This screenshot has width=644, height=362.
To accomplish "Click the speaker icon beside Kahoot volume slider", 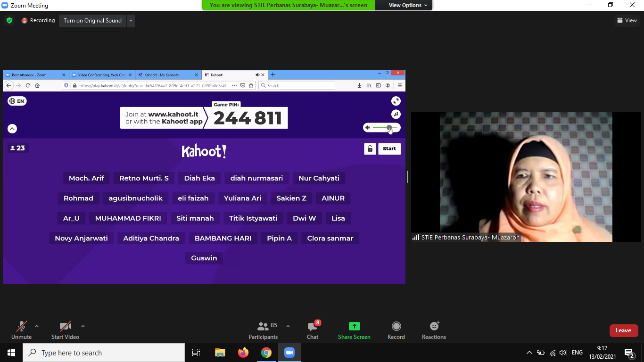I will 368,128.
